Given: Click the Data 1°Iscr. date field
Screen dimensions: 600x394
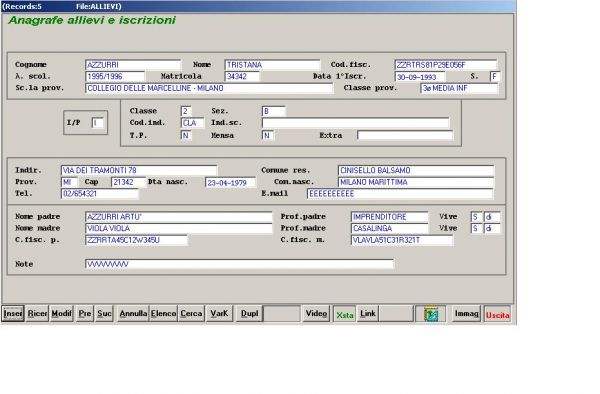Looking at the screenshot, I should point(420,77).
